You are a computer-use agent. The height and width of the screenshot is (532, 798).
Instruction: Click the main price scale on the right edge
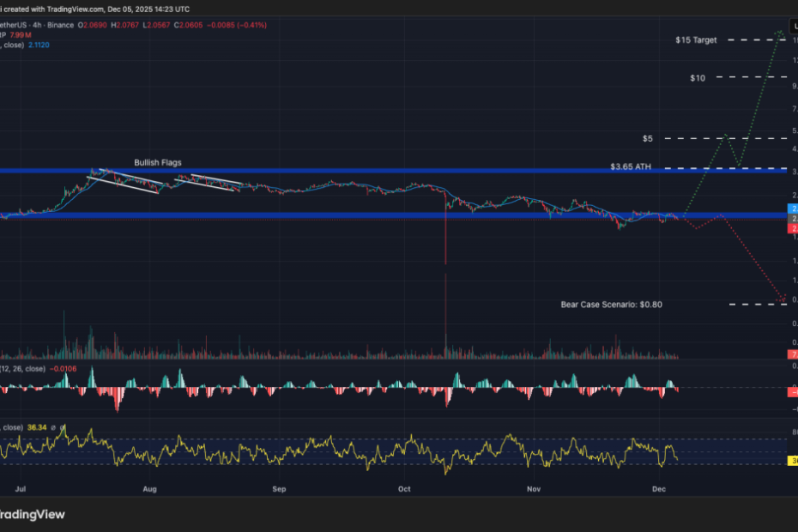[x=791, y=129]
